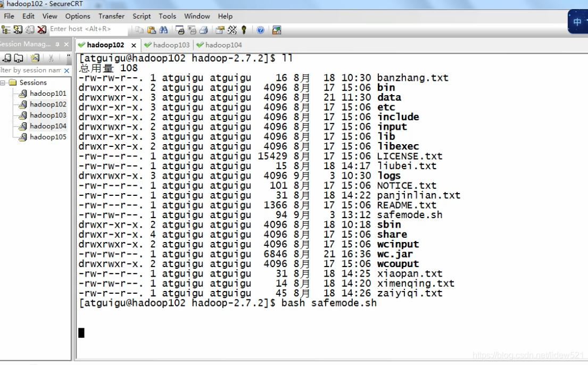Click the Paste clipboard icon
Image resolution: width=588 pixels, height=365 pixels.
pos(152,30)
